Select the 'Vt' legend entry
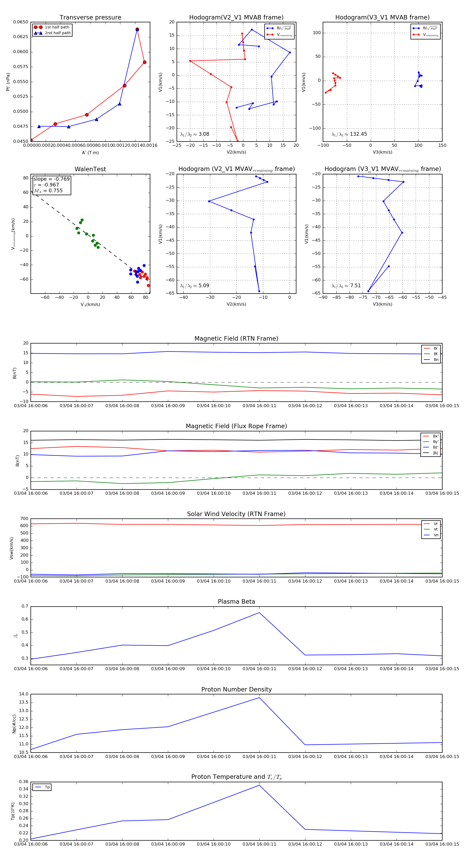The image size is (473, 868). coord(431,529)
